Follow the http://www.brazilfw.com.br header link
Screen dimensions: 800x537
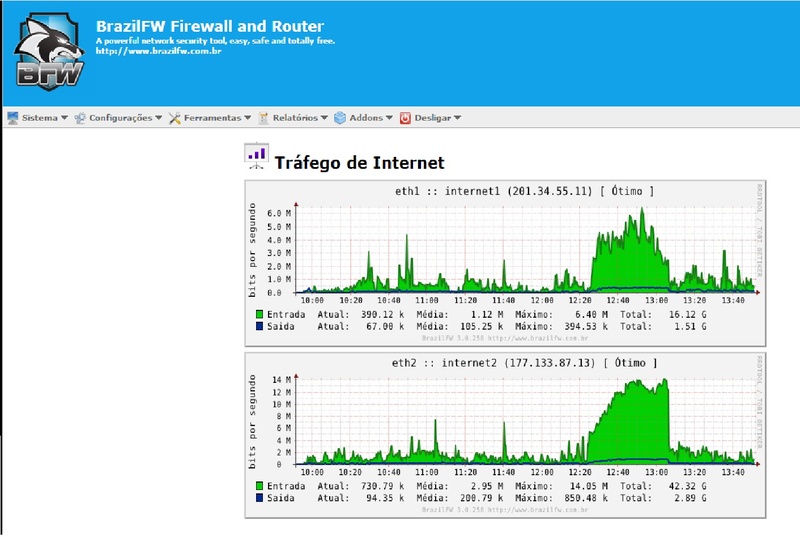click(159, 51)
